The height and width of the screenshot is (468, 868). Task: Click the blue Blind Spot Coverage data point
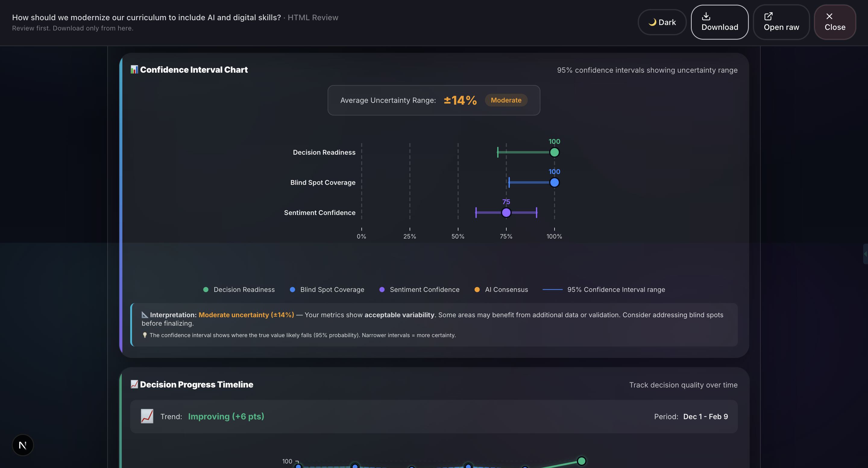click(554, 182)
